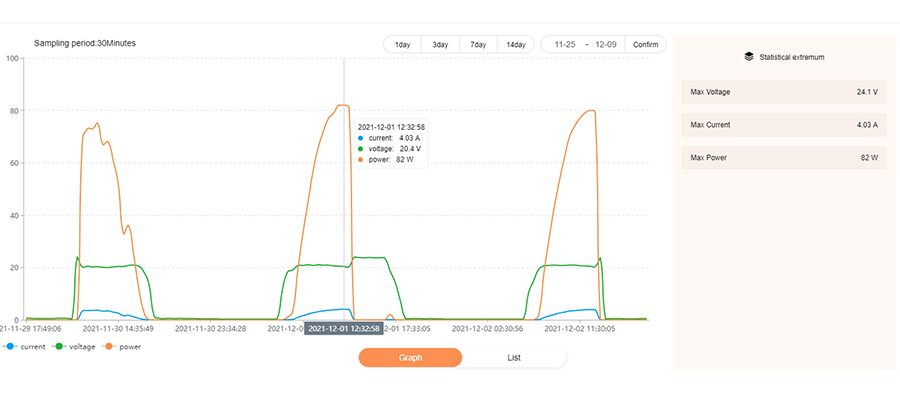This screenshot has height=400, width=900.
Task: Toggle the power series in legend
Action: [122, 347]
